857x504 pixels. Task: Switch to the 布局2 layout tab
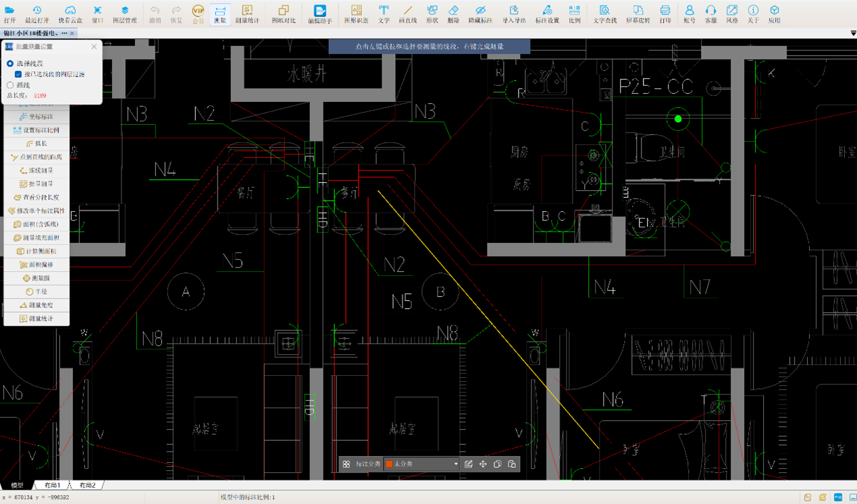click(87, 485)
